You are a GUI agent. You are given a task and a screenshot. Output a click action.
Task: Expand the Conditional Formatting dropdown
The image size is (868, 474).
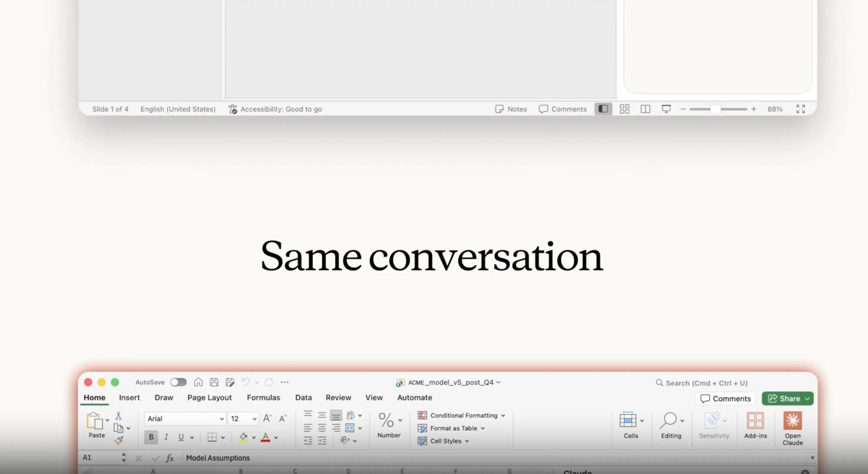click(503, 415)
